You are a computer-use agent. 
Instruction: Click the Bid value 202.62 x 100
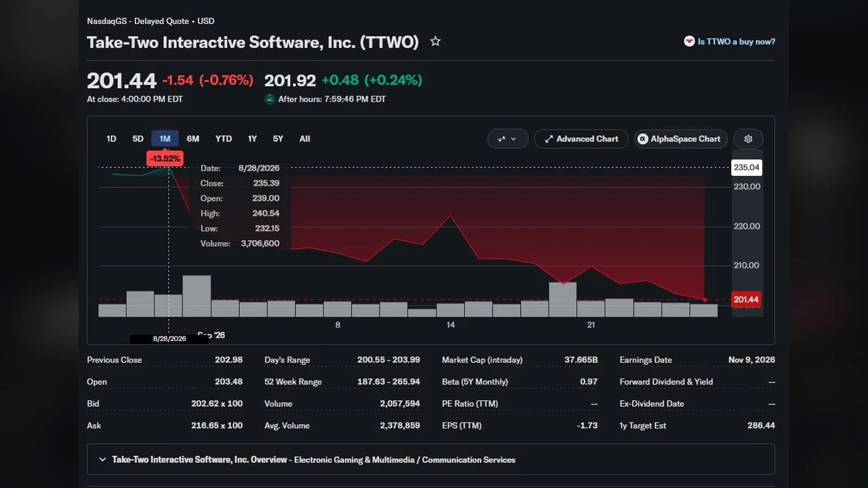[x=217, y=404]
